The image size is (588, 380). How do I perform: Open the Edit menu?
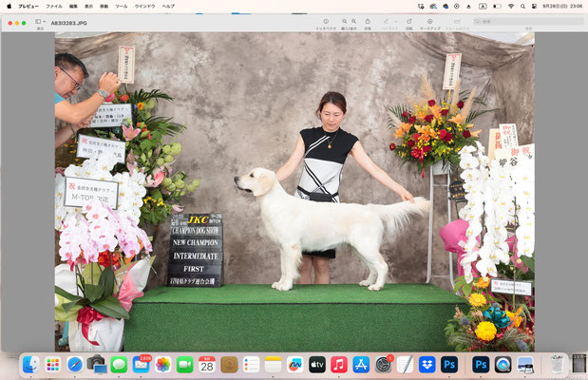click(x=73, y=6)
